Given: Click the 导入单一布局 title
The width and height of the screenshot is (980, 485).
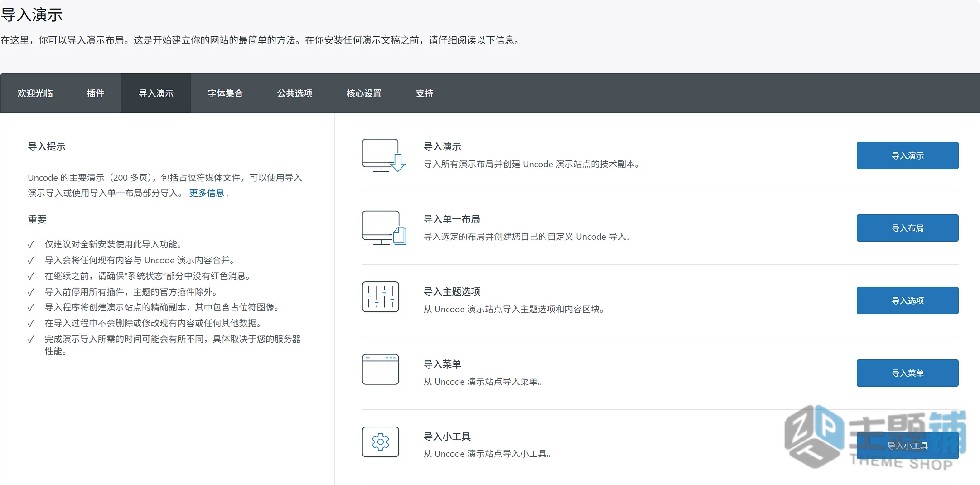Looking at the screenshot, I should pos(452,219).
